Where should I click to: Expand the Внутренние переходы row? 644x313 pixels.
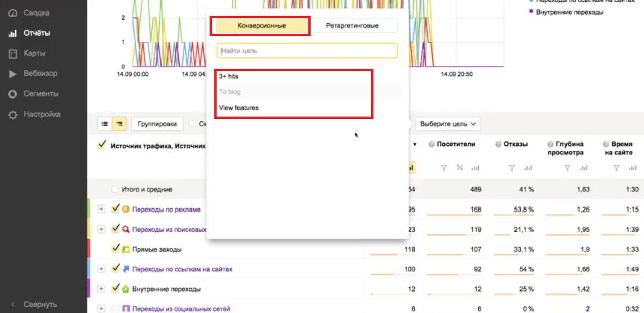tap(101, 289)
